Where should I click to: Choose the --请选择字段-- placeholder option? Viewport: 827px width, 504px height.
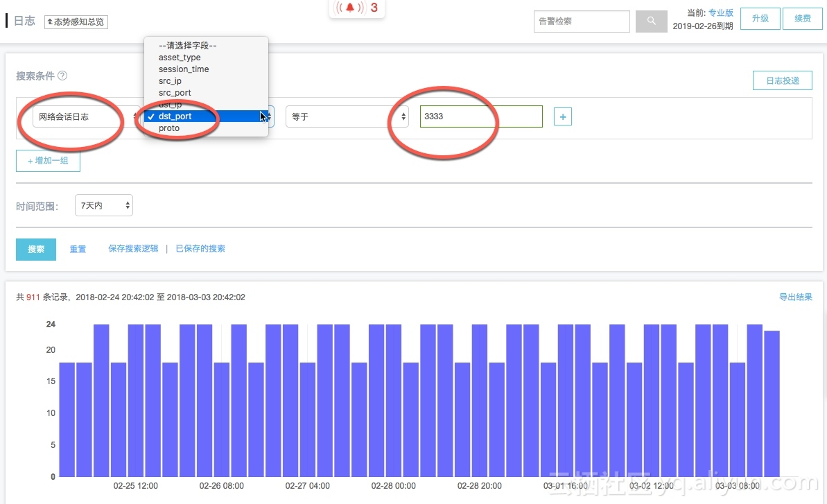click(206, 46)
